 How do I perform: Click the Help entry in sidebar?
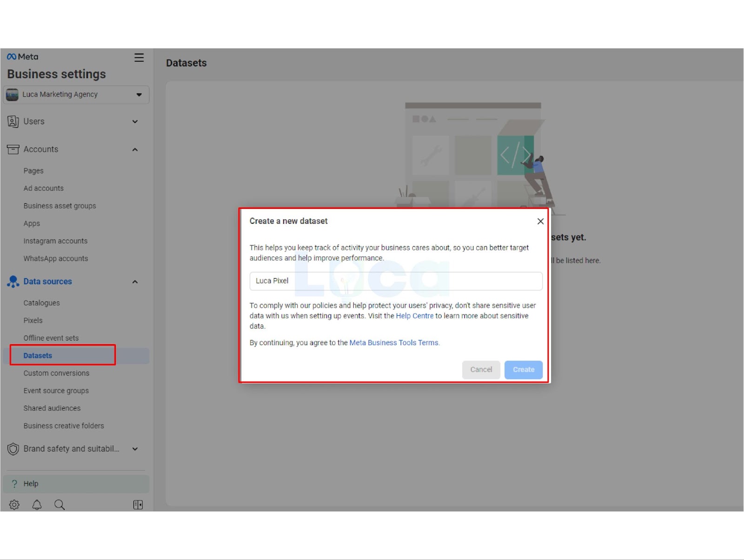[76, 484]
